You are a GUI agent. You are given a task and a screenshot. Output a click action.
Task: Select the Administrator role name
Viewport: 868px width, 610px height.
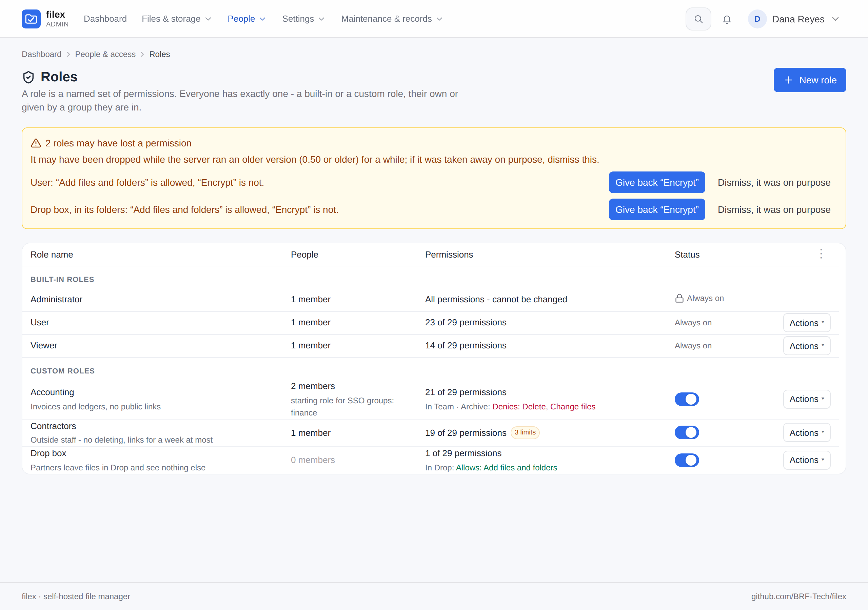click(x=56, y=299)
